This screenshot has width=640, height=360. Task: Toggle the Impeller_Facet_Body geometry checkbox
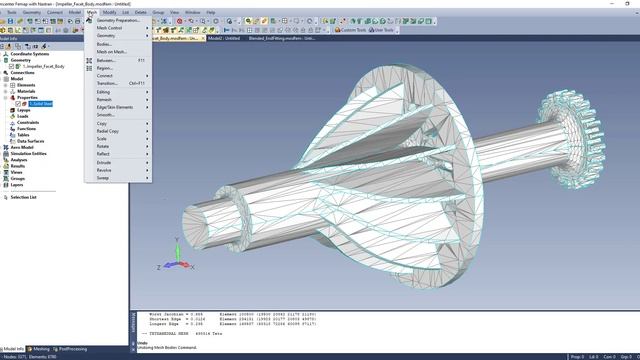tap(11, 66)
